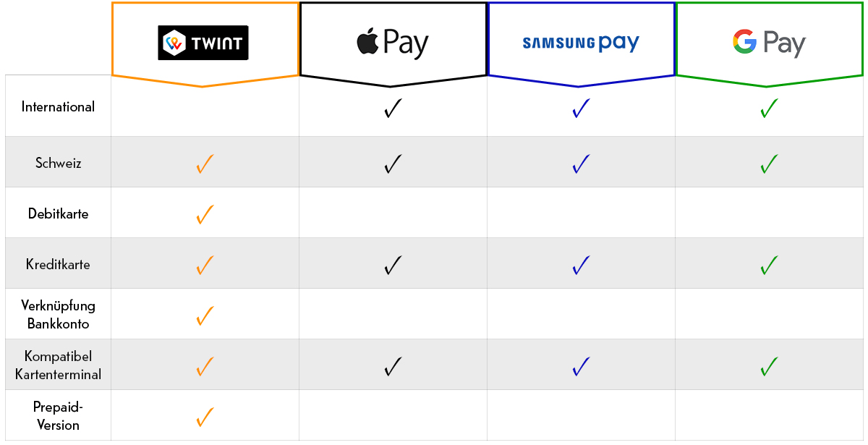Click Google Pay's checkmark for Kompatibel Kartenterminal
Viewport: 868px width, 445px height.
769,367
